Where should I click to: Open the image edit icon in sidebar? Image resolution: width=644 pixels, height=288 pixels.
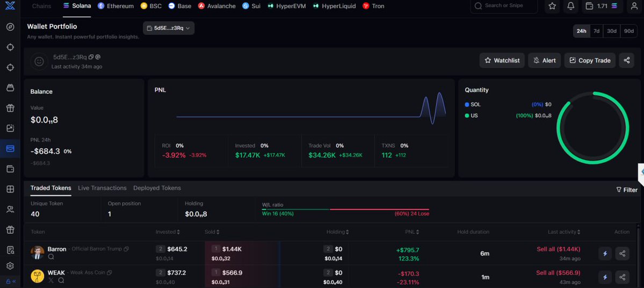tap(10, 128)
